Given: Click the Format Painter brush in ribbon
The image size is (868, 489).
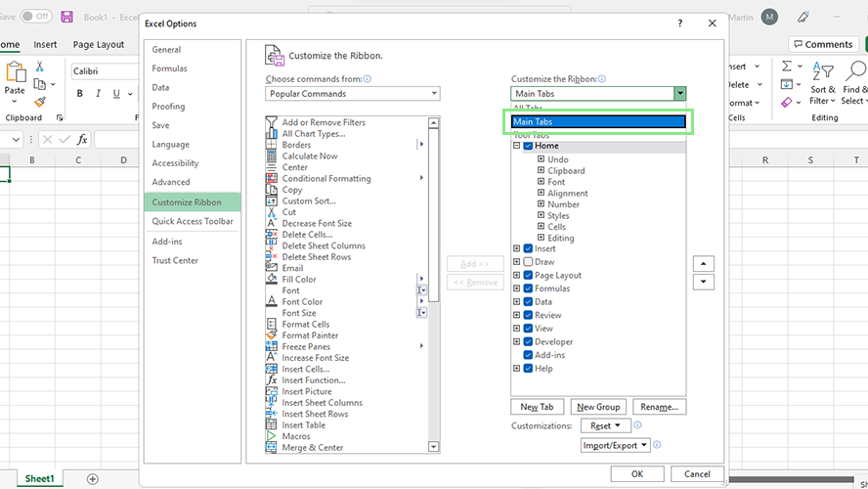Looking at the screenshot, I should [x=40, y=102].
